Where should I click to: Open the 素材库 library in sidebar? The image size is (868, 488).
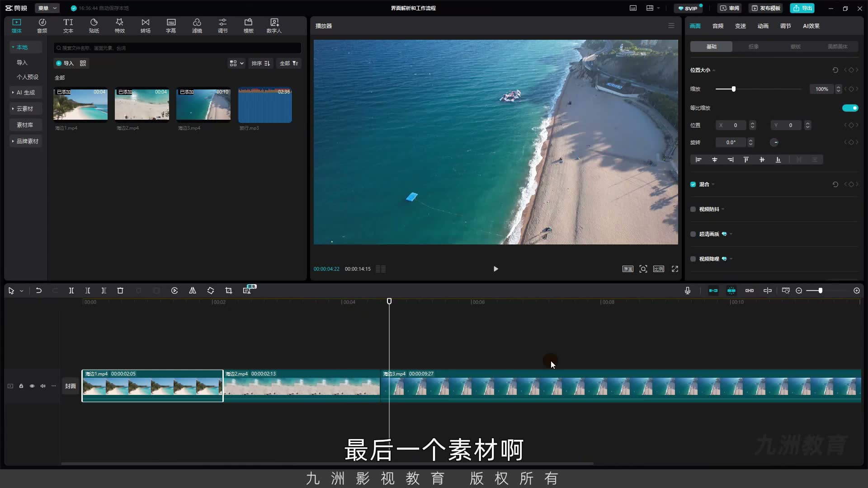pyautogui.click(x=25, y=125)
